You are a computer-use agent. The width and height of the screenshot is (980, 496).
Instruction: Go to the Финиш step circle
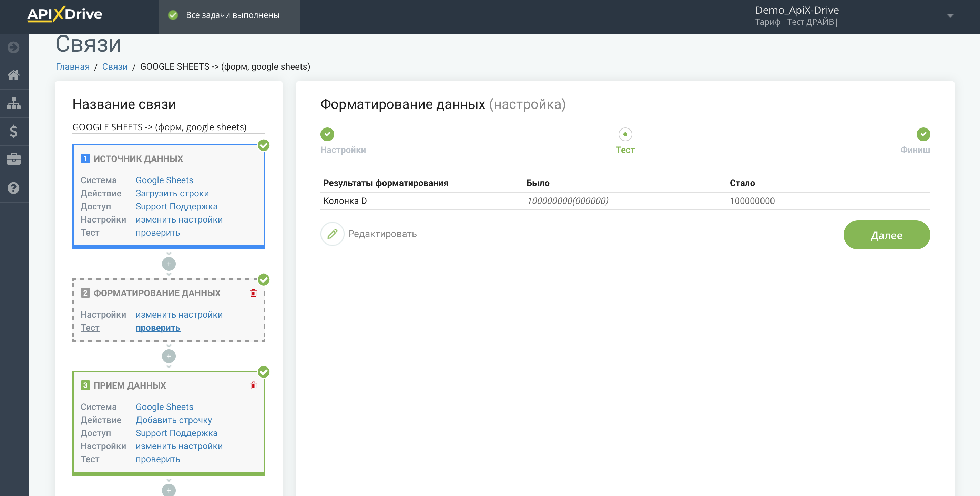(923, 134)
